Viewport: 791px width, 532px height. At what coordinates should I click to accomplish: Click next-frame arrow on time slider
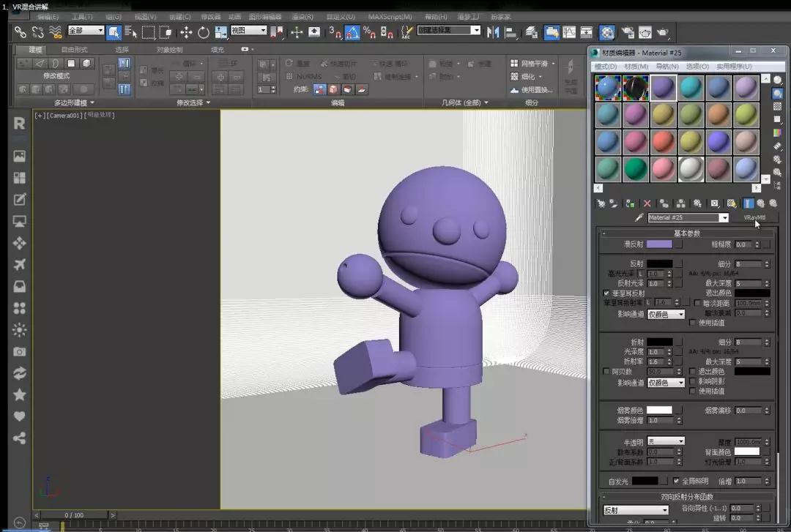(x=113, y=515)
